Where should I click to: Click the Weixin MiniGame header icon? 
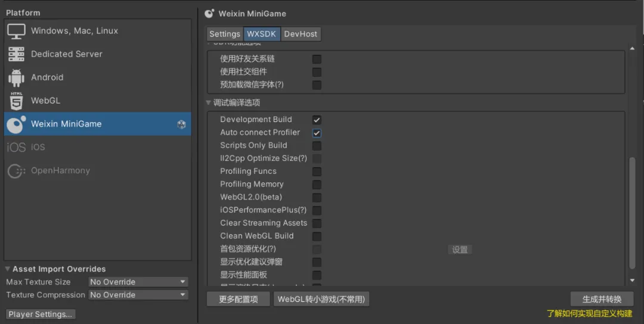(209, 14)
